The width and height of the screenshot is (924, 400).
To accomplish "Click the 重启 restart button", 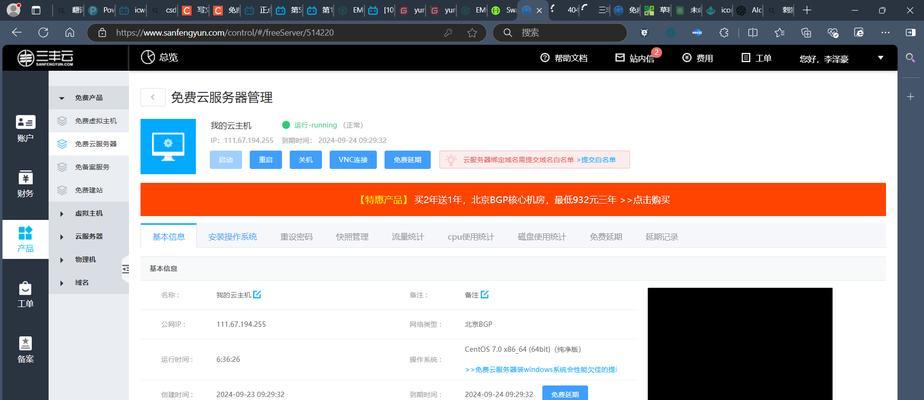I will tap(266, 160).
